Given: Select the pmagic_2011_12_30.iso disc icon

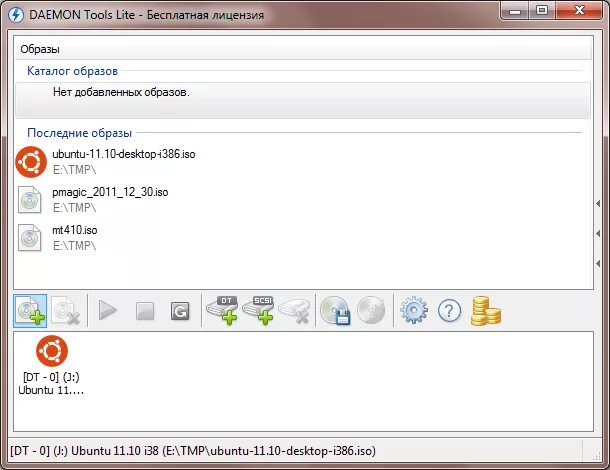Looking at the screenshot, I should point(30,200).
